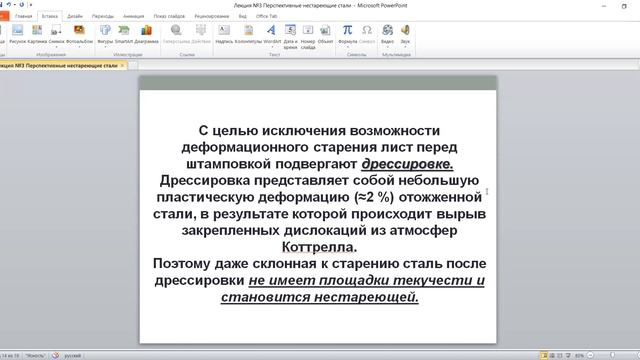Select the Вставка ribbon tab
Screen dimensions: 640x360
click(50, 16)
